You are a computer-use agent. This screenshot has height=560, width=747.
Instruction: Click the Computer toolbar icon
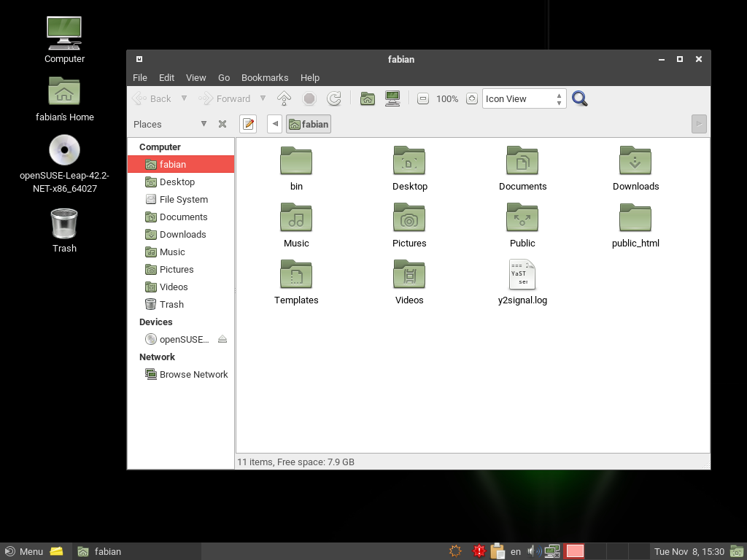tap(392, 98)
